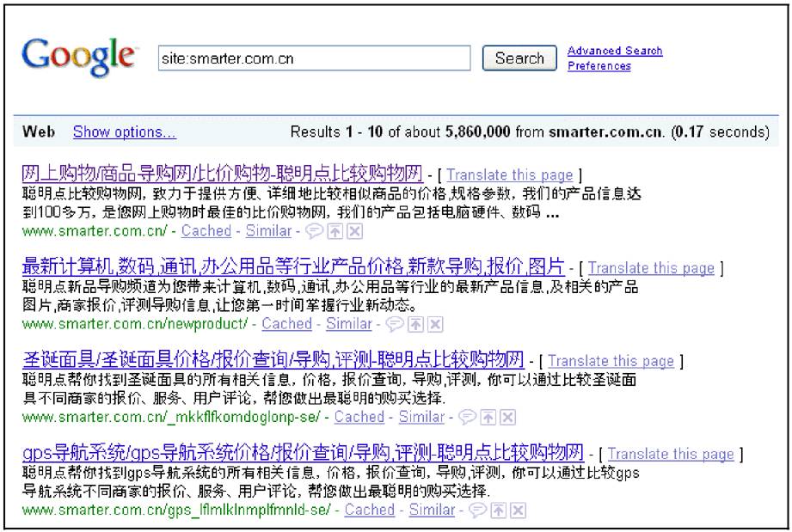The width and height of the screenshot is (792, 532).
Task: Translate the 网上购物 result page
Action: click(510, 174)
